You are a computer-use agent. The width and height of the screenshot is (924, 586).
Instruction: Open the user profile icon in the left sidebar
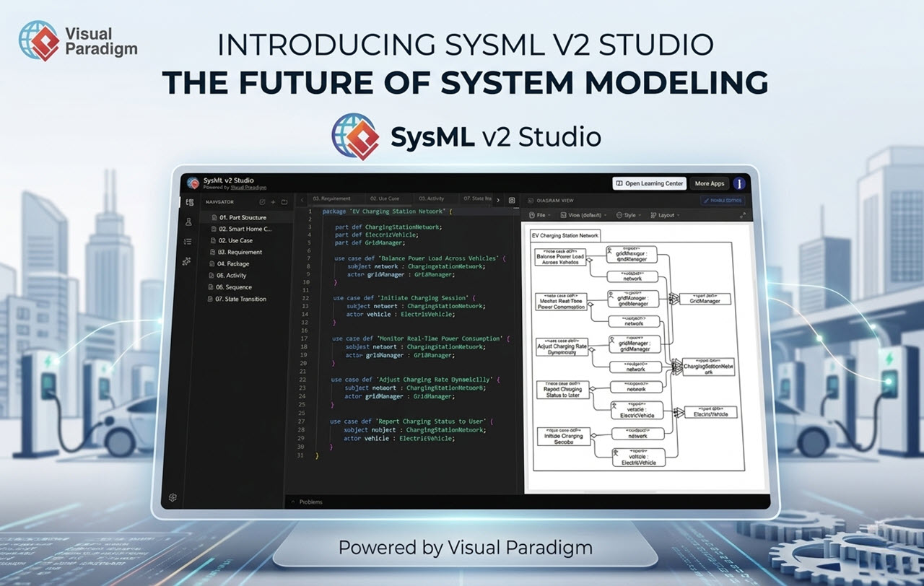pos(188,222)
